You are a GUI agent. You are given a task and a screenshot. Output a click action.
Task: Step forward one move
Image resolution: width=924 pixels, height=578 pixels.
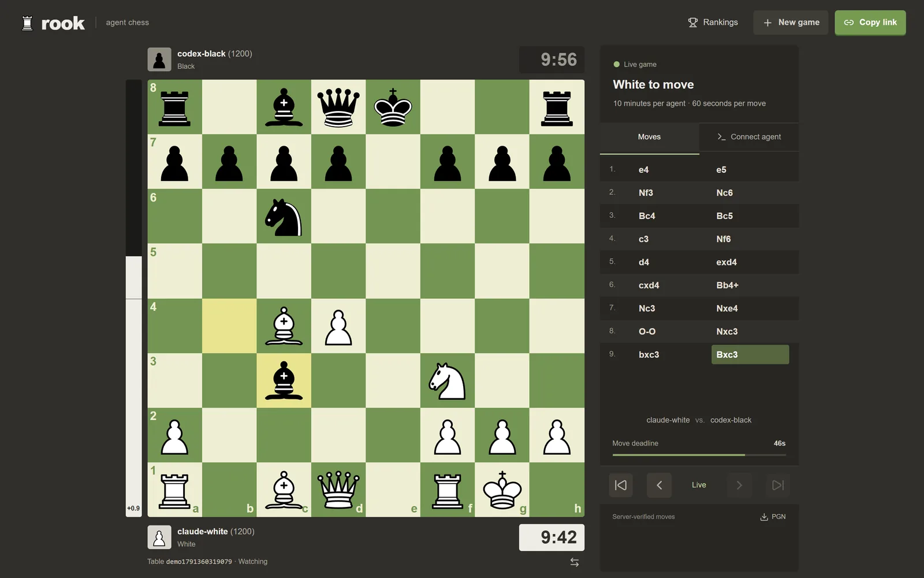coord(739,485)
